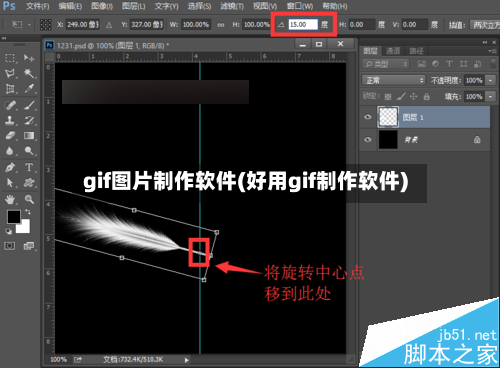Open the 滤镜(T) menu
The image size is (500, 368).
[x=232, y=6]
